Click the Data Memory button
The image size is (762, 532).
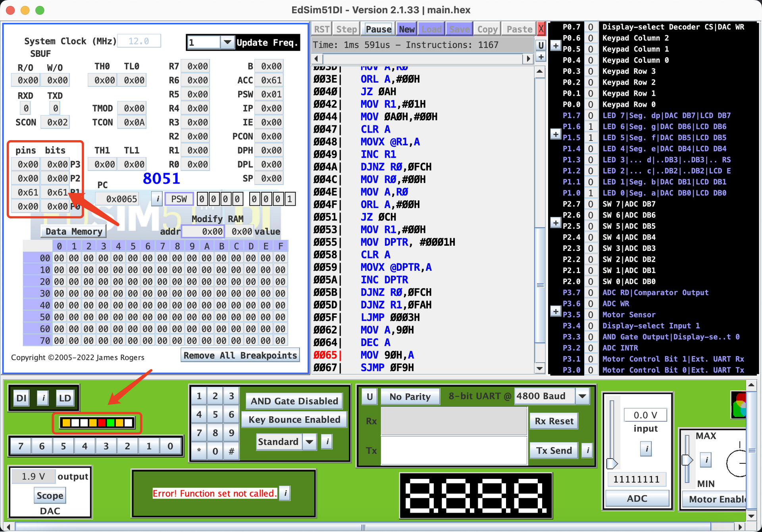pos(73,231)
